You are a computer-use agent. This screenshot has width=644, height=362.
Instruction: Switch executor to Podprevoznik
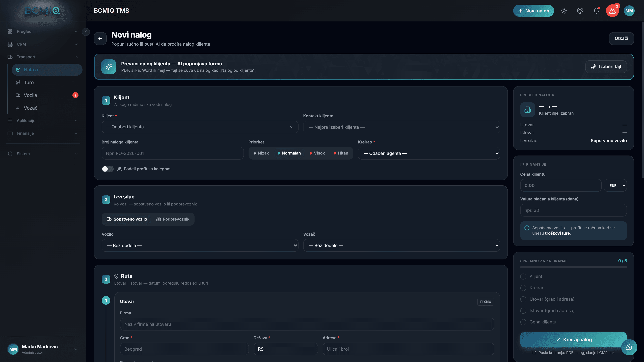tap(173, 219)
